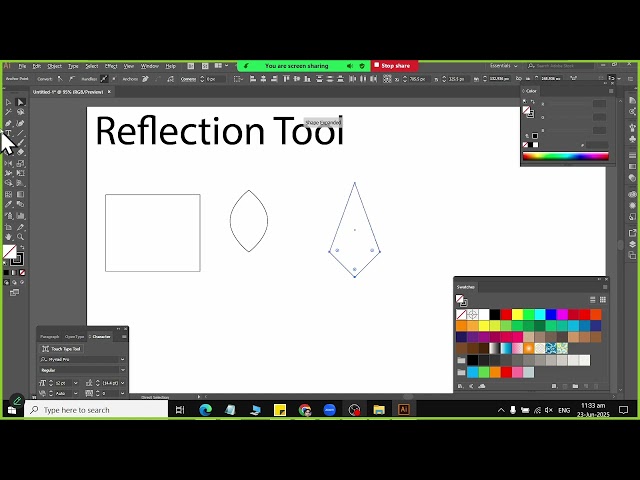Screen dimensions: 640x480
Task: Click the Search Adobe Stock field
Action: (x=560, y=66)
